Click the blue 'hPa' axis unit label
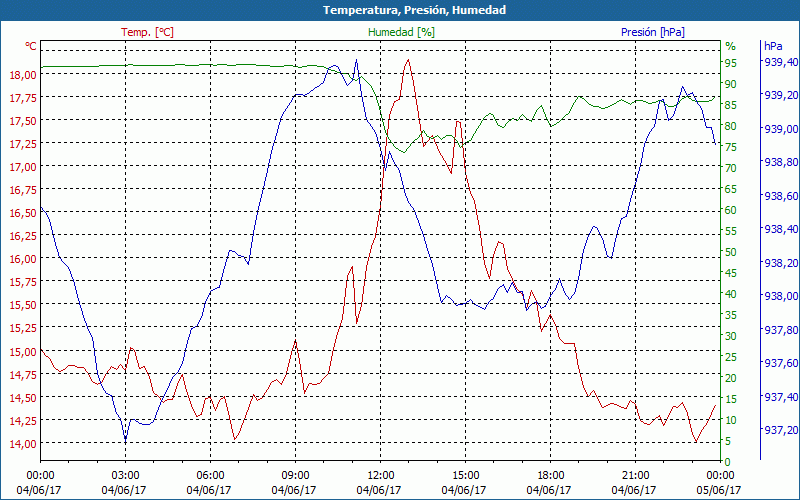Viewport: 800px width, 500px height. pyautogui.click(x=773, y=46)
